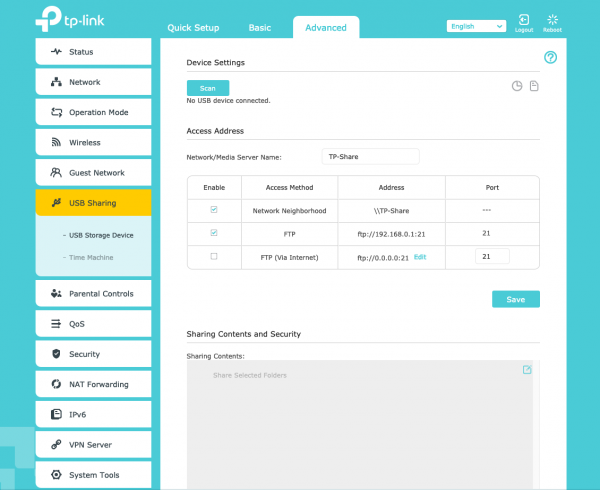Click the Network/Media Server Name field
The height and width of the screenshot is (490, 600).
(x=370, y=157)
